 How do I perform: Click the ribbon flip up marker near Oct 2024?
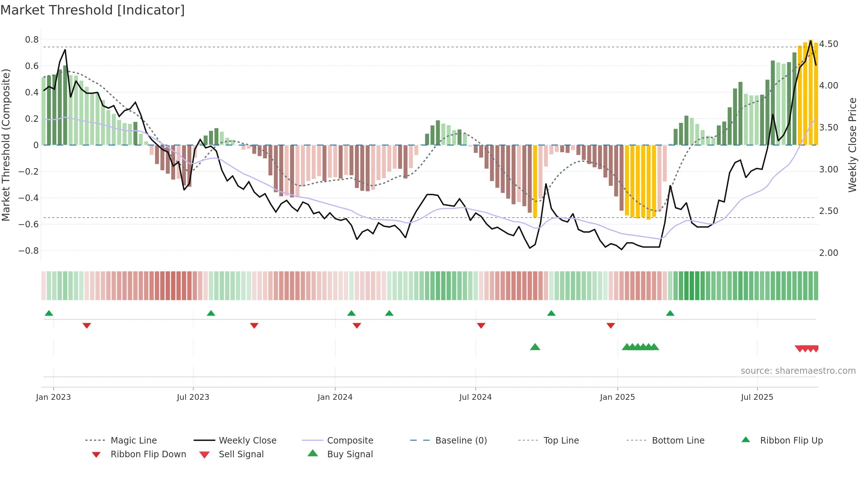pos(552,313)
